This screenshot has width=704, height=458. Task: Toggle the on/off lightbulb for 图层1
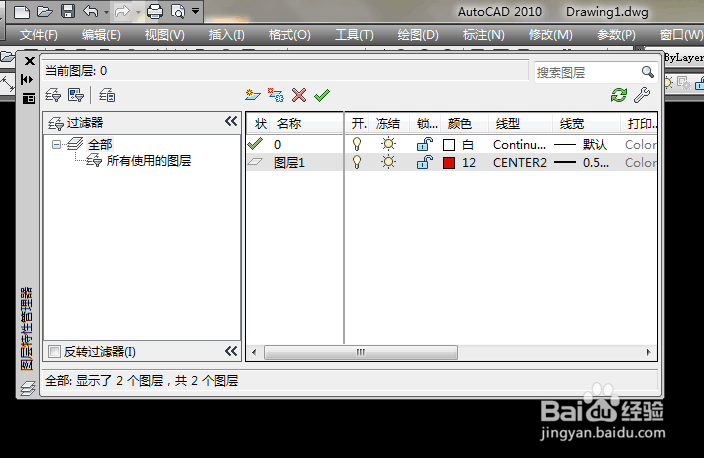(357, 162)
